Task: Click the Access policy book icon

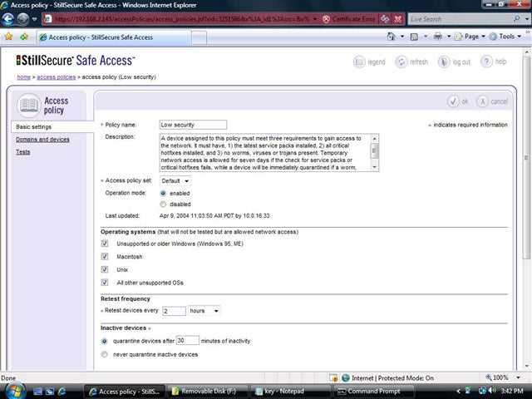Action: (29, 106)
